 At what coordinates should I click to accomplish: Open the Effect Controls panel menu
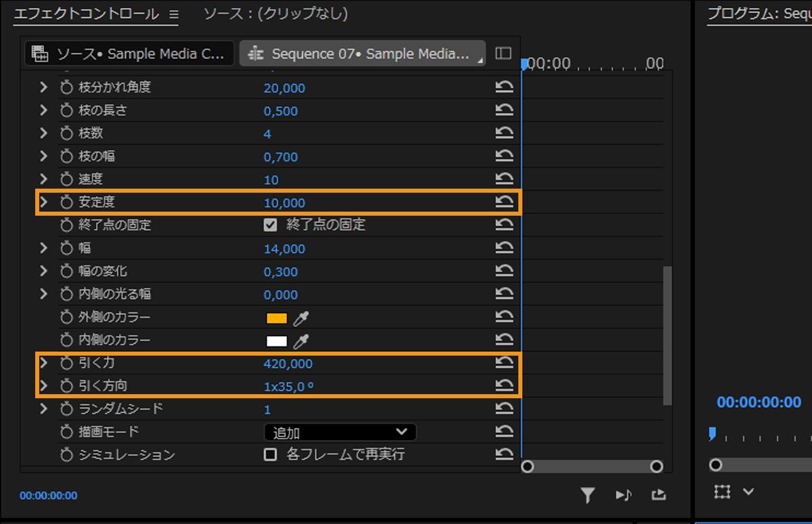tap(174, 12)
